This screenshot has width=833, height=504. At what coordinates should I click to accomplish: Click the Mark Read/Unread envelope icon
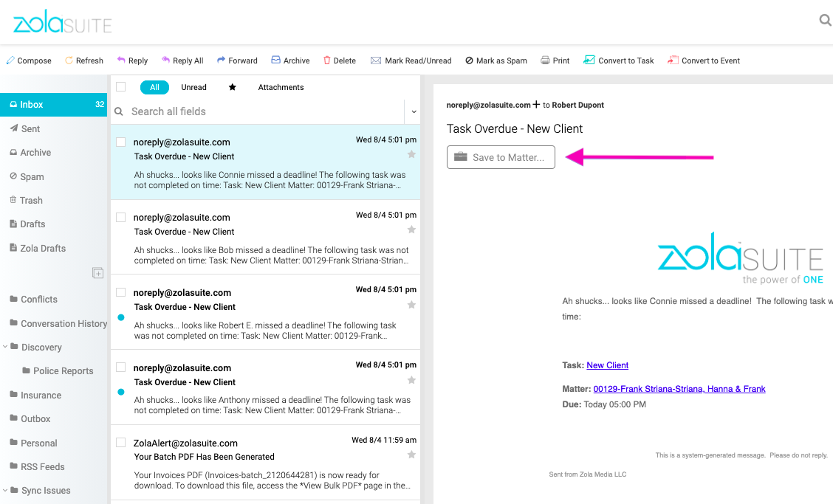click(x=376, y=61)
